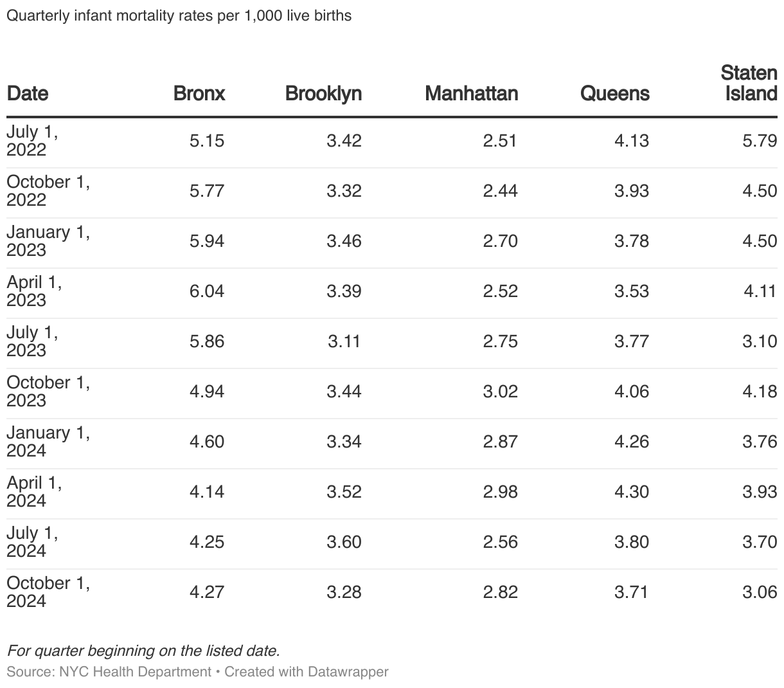Click the Date column header
This screenshot has width=784, height=688.
pos(28,94)
